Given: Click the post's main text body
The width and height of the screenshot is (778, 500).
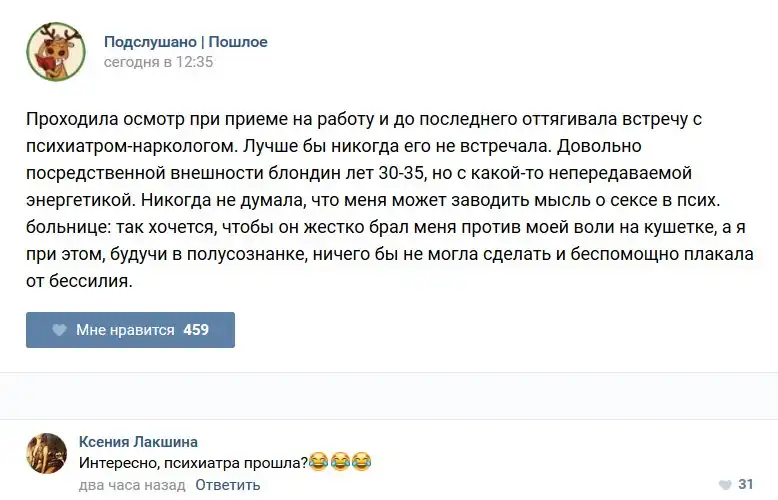Looking at the screenshot, I should click(x=388, y=200).
